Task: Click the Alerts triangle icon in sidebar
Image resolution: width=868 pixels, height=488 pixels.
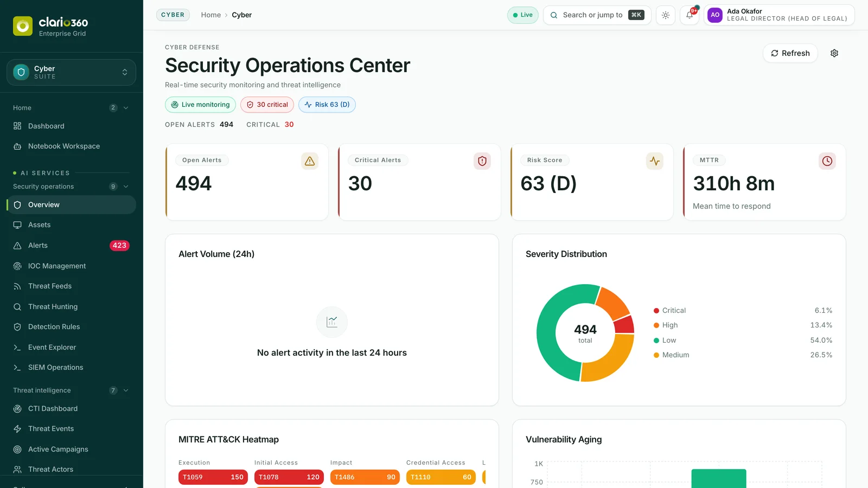Action: coord(17,246)
